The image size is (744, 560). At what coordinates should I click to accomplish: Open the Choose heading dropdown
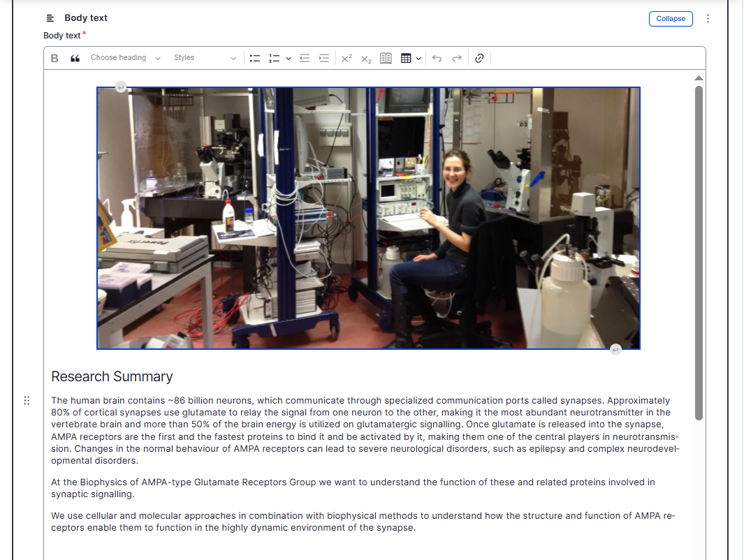(124, 57)
